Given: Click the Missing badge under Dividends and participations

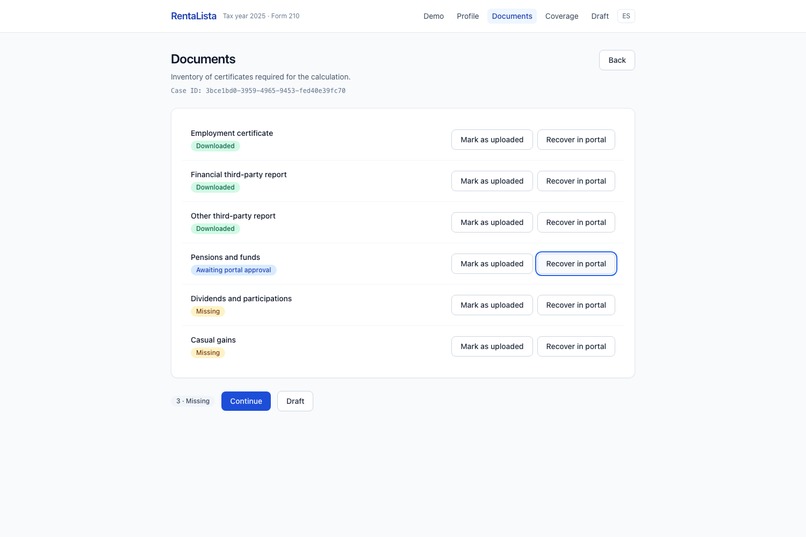Looking at the screenshot, I should [x=208, y=311].
